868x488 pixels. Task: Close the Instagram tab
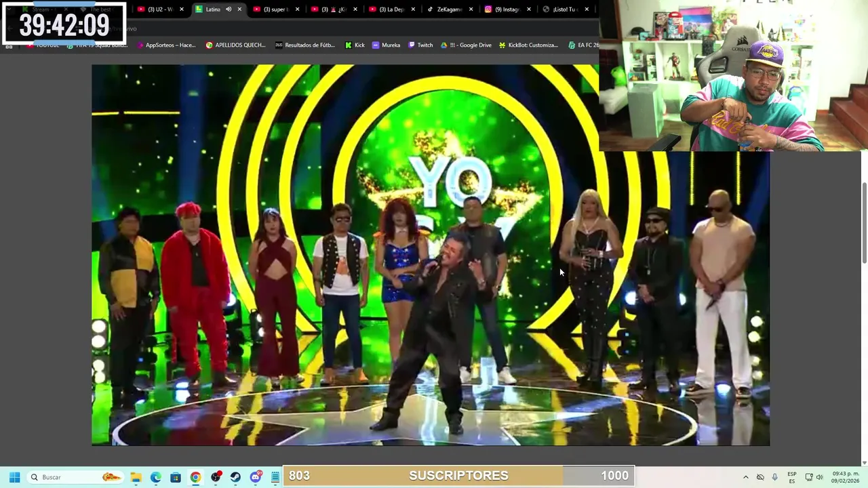pyautogui.click(x=528, y=9)
